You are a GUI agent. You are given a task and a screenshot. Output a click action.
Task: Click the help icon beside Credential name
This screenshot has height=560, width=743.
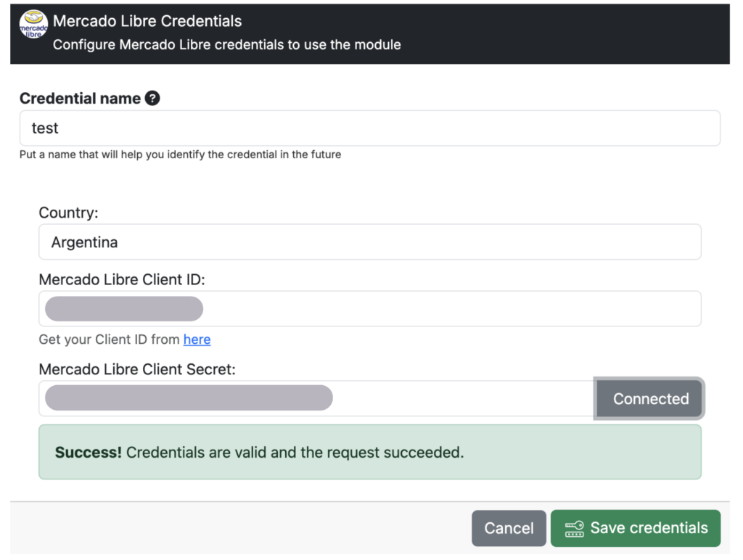pos(152,99)
